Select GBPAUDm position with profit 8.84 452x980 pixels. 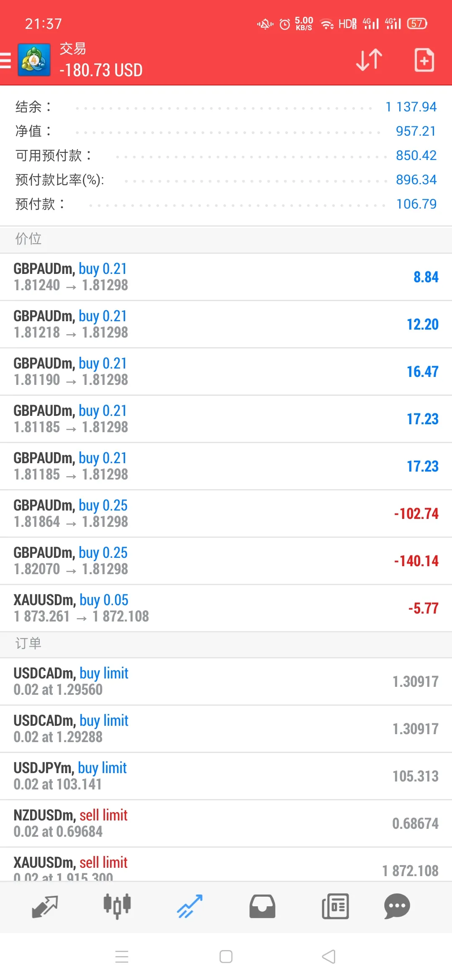tap(226, 277)
